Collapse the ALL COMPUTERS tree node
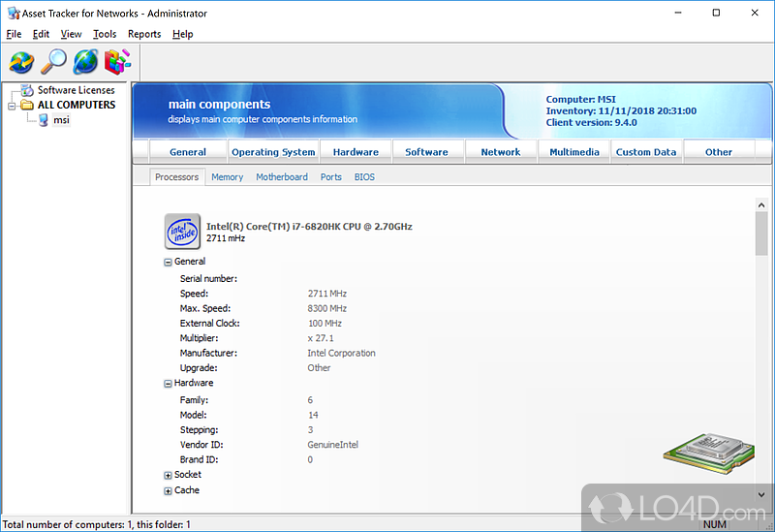This screenshot has height=532, width=775. tap(11, 105)
